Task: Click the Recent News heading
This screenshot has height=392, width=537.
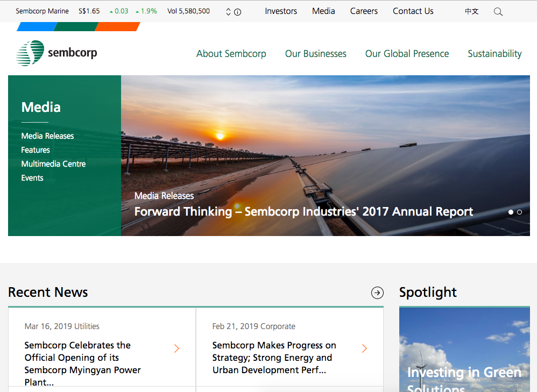Action: pyautogui.click(x=48, y=293)
